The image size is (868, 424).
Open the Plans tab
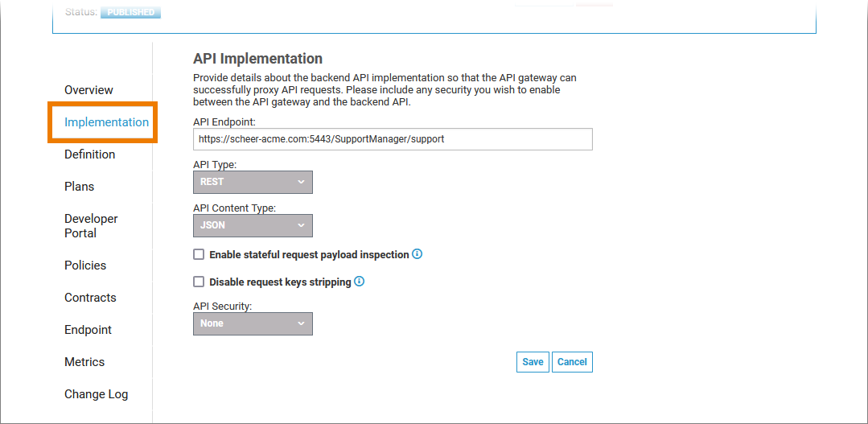point(79,187)
